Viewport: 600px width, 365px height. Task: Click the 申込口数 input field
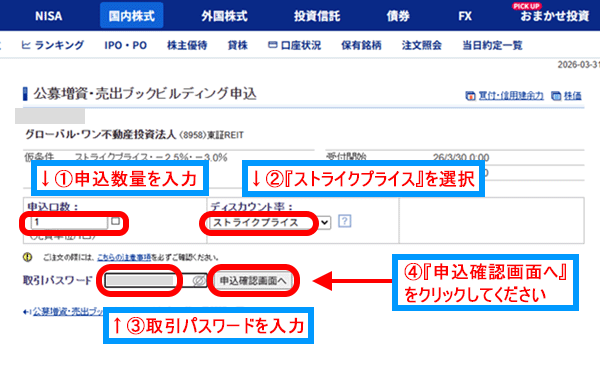click(69, 222)
